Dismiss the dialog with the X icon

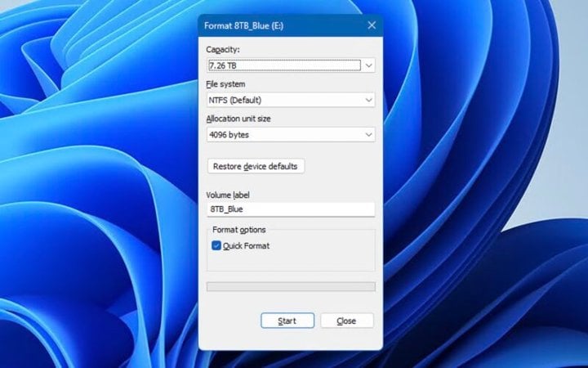click(372, 25)
